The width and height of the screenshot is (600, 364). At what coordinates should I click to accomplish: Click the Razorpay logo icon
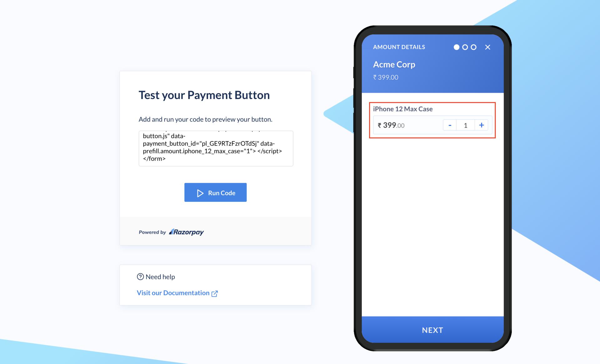(x=171, y=231)
